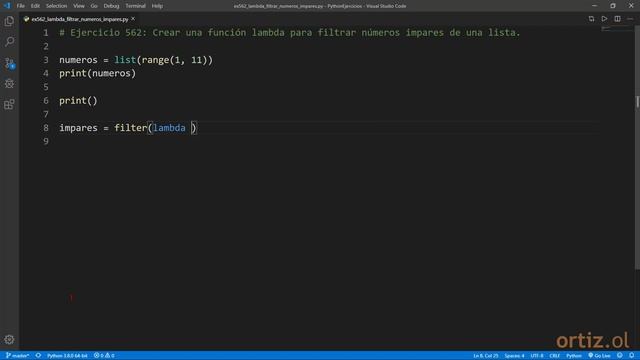Restore down the Visual Studio Code window

point(613,6)
